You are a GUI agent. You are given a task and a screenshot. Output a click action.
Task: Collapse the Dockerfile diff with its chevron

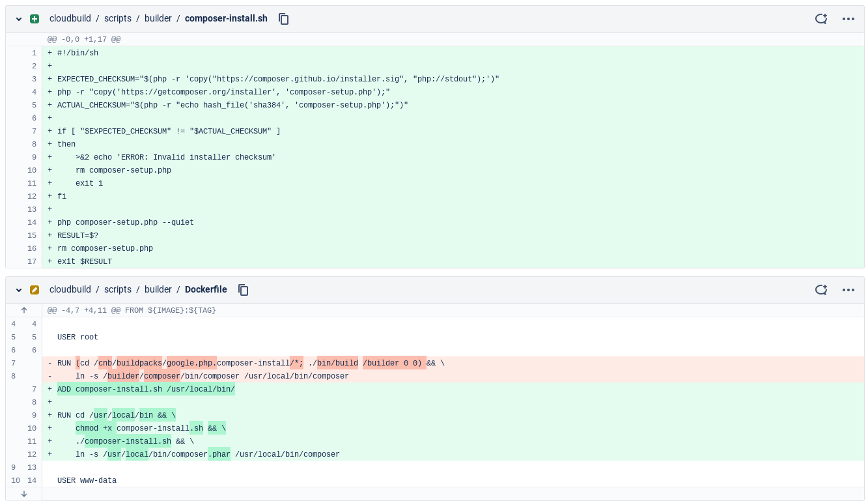tap(18, 290)
